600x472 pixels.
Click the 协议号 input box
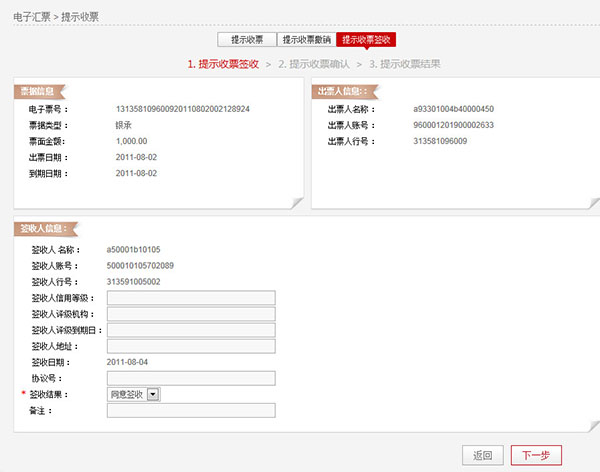point(191,378)
